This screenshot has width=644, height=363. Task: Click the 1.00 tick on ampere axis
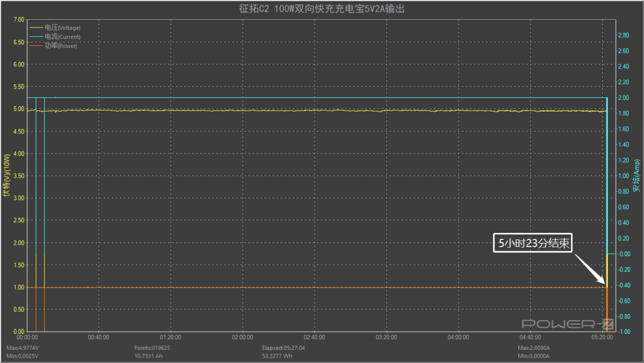(x=624, y=176)
